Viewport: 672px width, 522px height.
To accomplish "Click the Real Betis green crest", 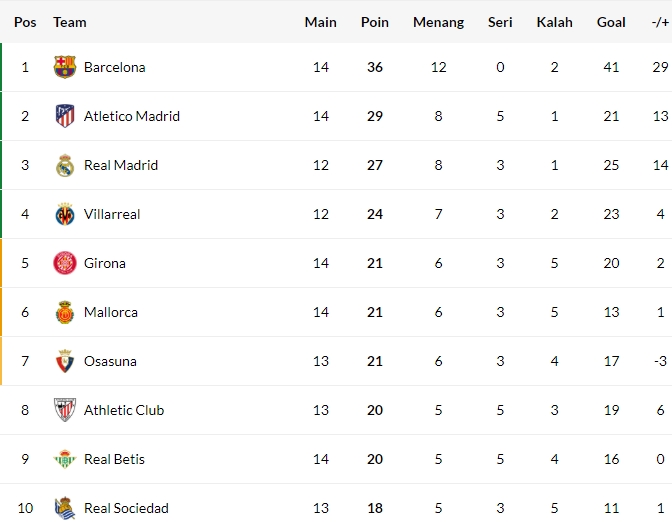I will 65,459.
